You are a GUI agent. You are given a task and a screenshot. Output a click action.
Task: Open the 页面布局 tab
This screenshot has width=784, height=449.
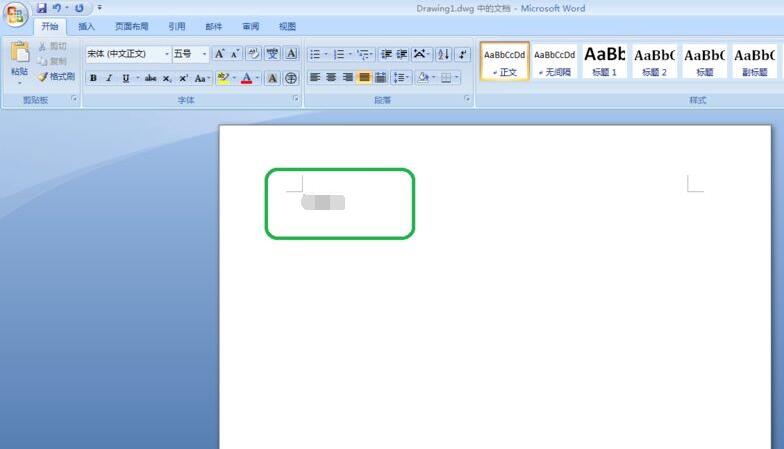tap(132, 26)
